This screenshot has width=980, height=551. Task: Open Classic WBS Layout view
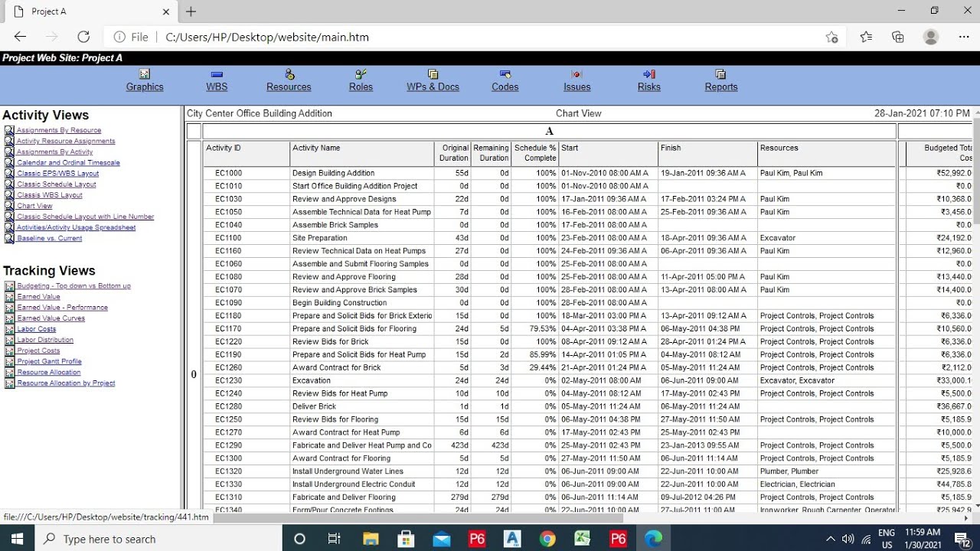[49, 195]
